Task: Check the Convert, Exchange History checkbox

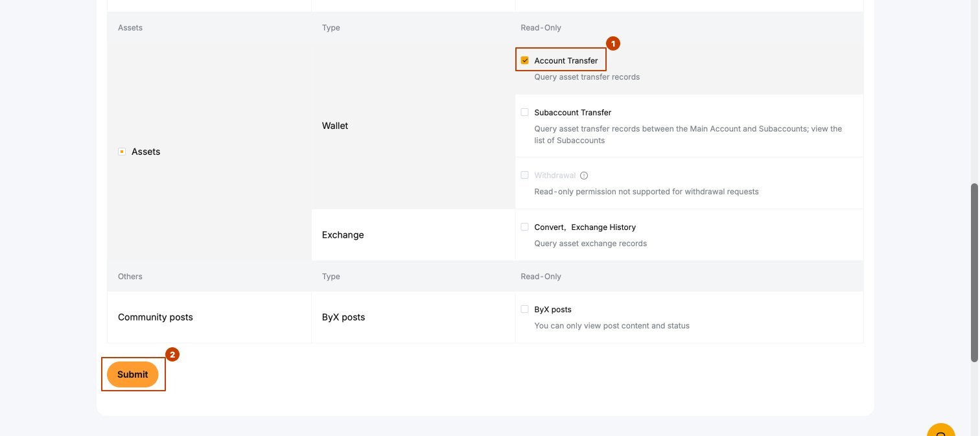Action: 525,227
